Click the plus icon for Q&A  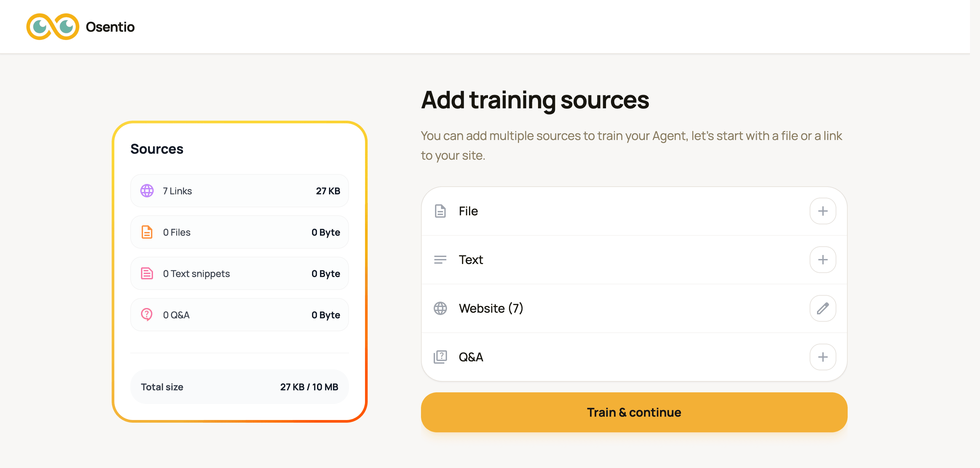point(823,357)
